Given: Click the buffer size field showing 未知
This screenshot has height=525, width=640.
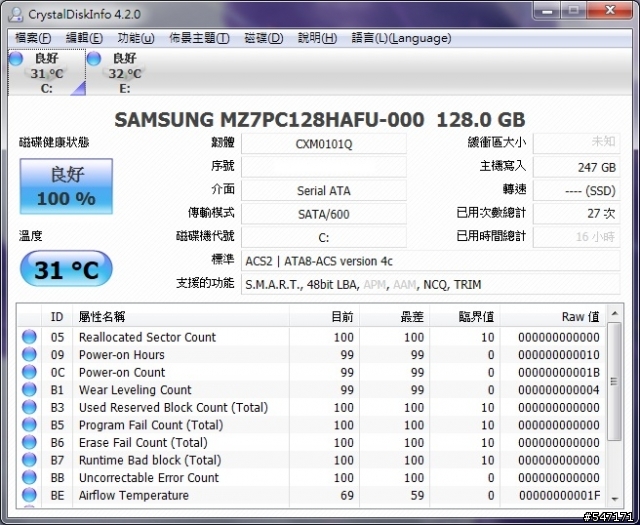Looking at the screenshot, I should (576, 143).
